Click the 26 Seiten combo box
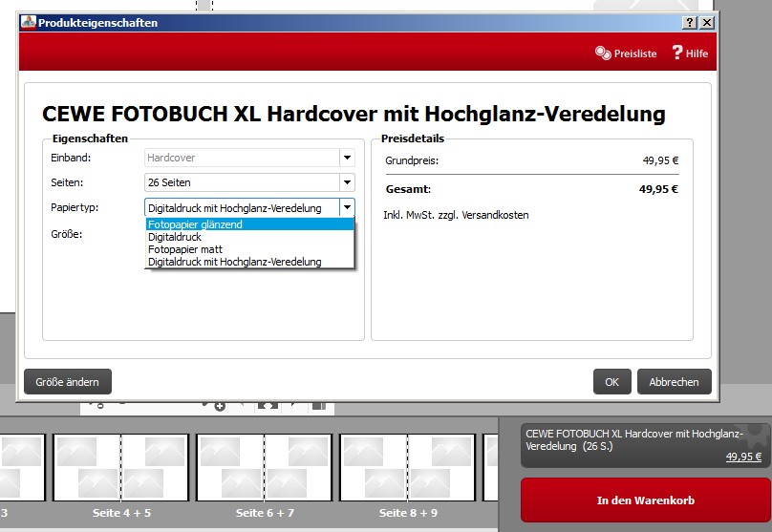The width and height of the screenshot is (772, 532). pyautogui.click(x=249, y=182)
